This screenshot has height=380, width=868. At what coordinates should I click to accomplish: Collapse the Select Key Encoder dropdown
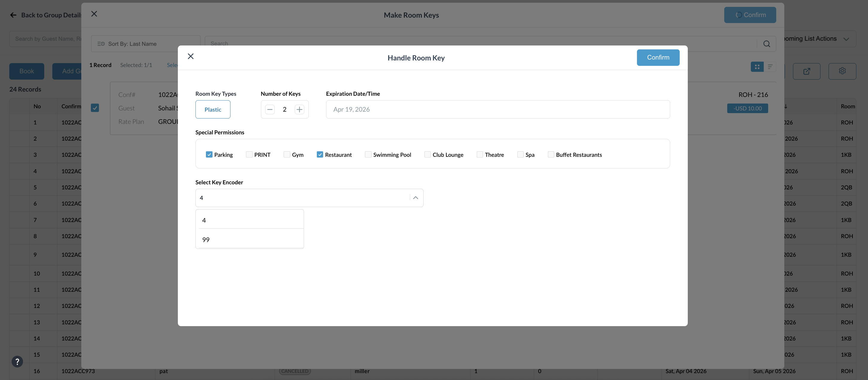point(415,198)
